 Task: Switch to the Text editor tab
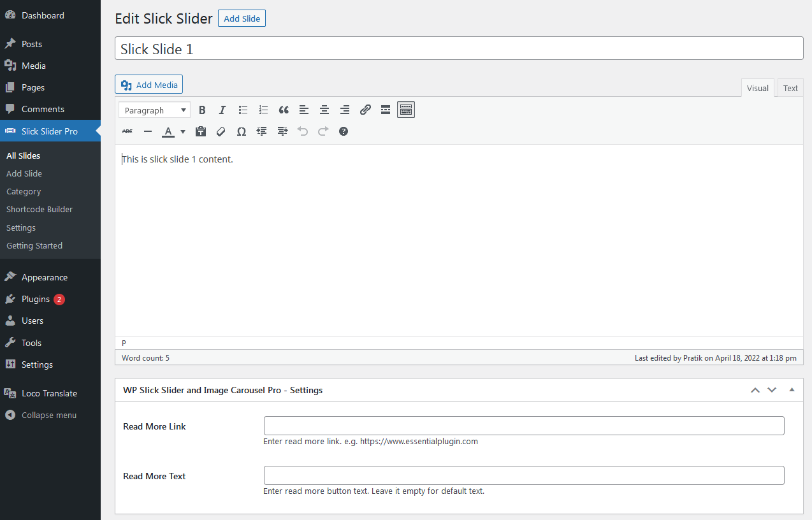(x=790, y=87)
